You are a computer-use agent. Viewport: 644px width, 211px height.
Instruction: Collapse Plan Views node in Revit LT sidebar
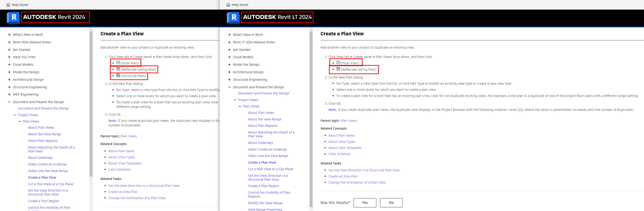point(239,106)
